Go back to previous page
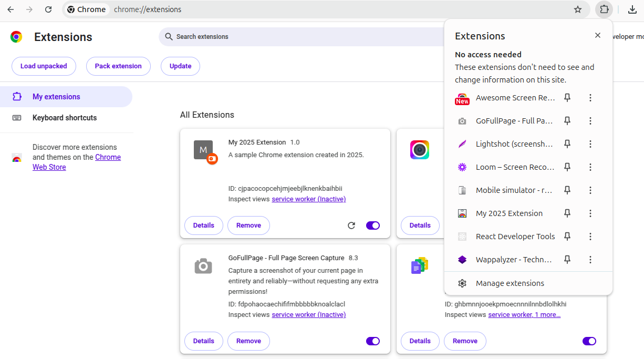 click(x=11, y=9)
